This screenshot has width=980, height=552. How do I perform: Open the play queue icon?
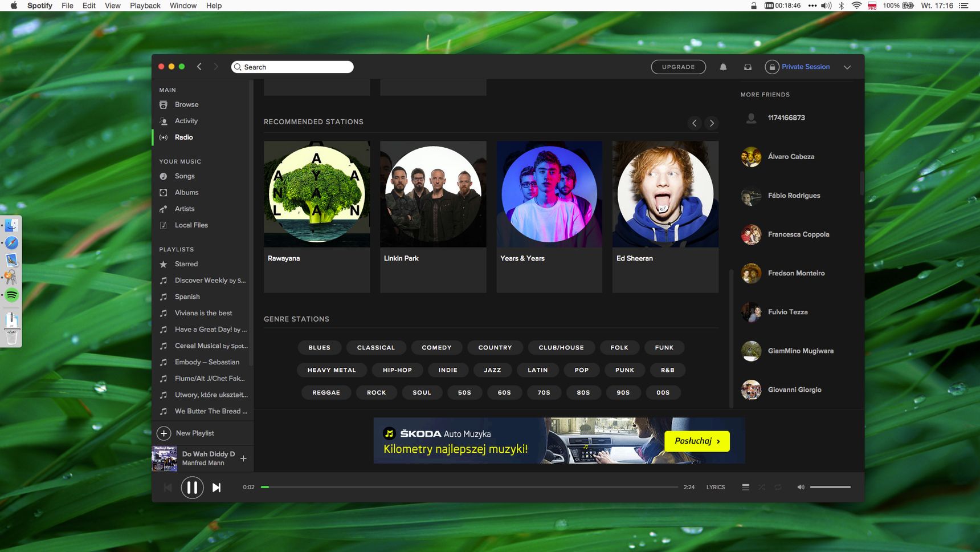coord(745,487)
